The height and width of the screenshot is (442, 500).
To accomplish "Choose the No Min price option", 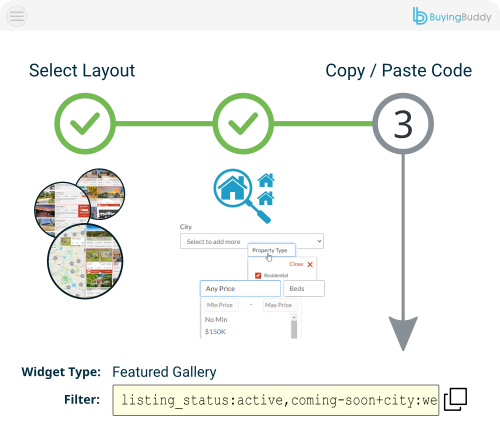I will [x=216, y=319].
